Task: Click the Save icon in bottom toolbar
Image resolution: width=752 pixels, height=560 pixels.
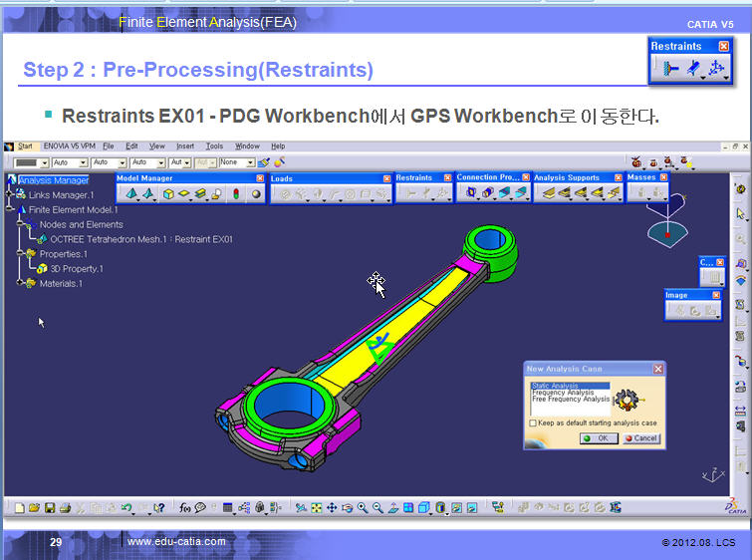Action: (49, 508)
